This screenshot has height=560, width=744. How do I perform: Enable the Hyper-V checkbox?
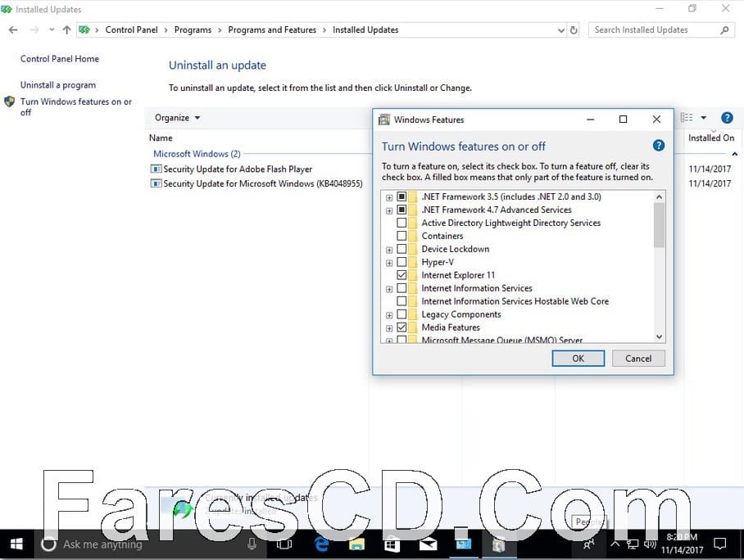tap(401, 262)
